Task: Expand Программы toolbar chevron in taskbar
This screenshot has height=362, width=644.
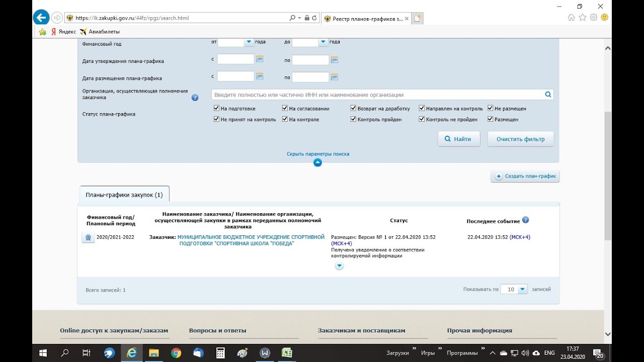Action: pyautogui.click(x=483, y=348)
